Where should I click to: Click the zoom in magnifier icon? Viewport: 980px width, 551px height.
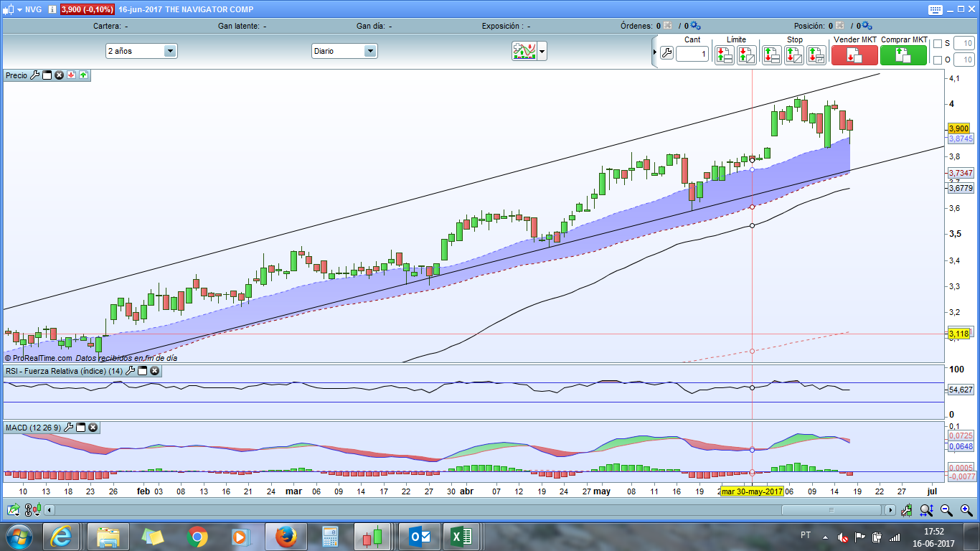[966, 510]
